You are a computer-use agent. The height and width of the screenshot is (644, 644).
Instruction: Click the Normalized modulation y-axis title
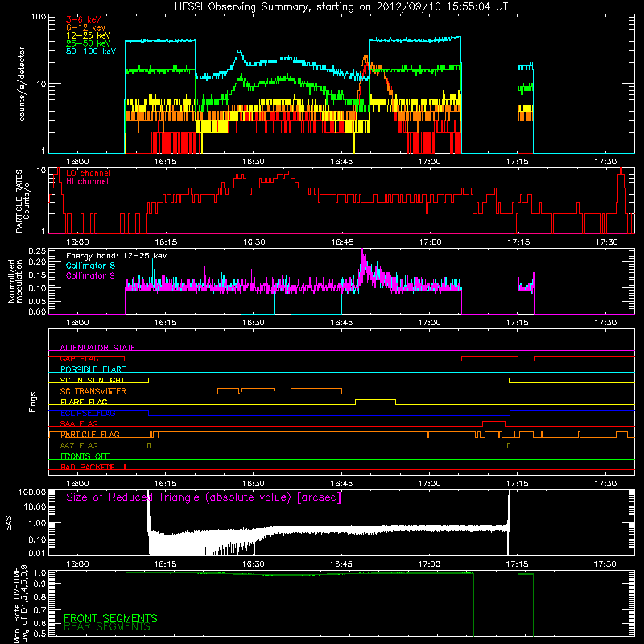[x=14, y=281]
